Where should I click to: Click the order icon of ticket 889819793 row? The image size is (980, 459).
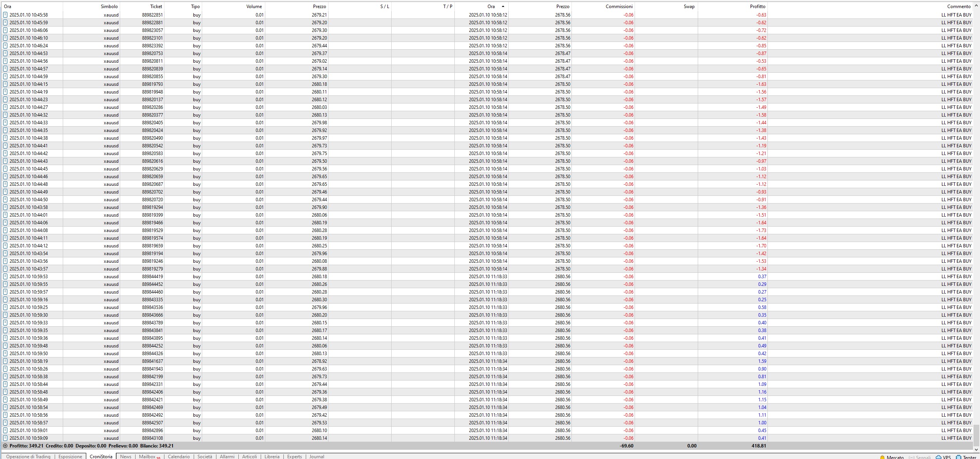(x=5, y=84)
